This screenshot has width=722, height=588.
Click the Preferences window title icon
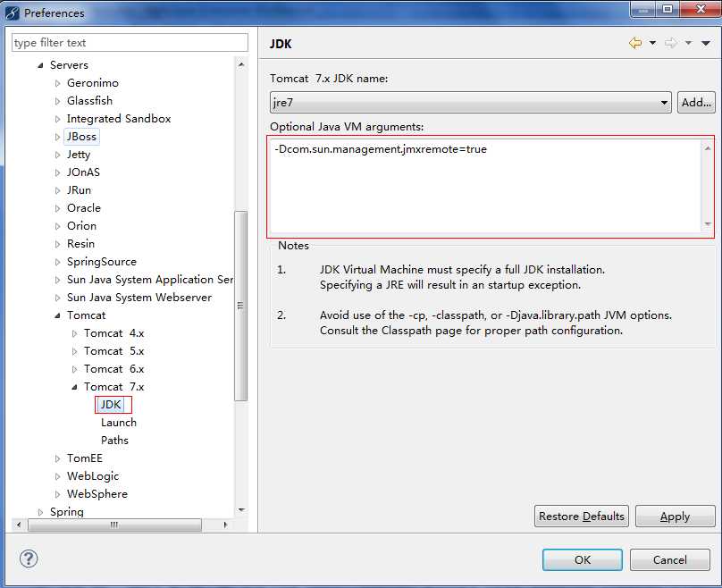(13, 13)
